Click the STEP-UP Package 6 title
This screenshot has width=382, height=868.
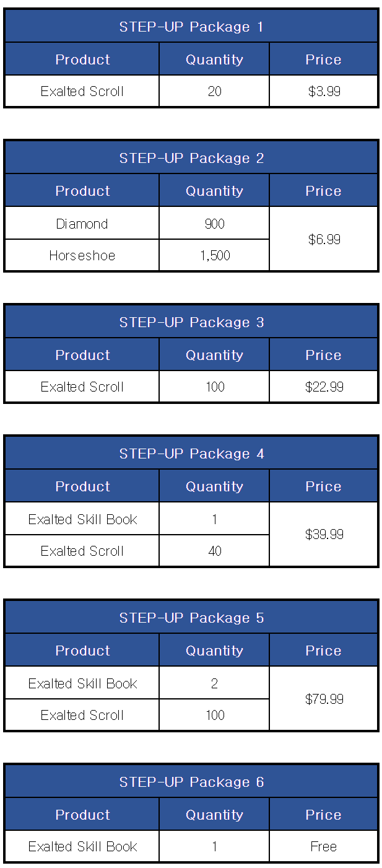click(191, 782)
